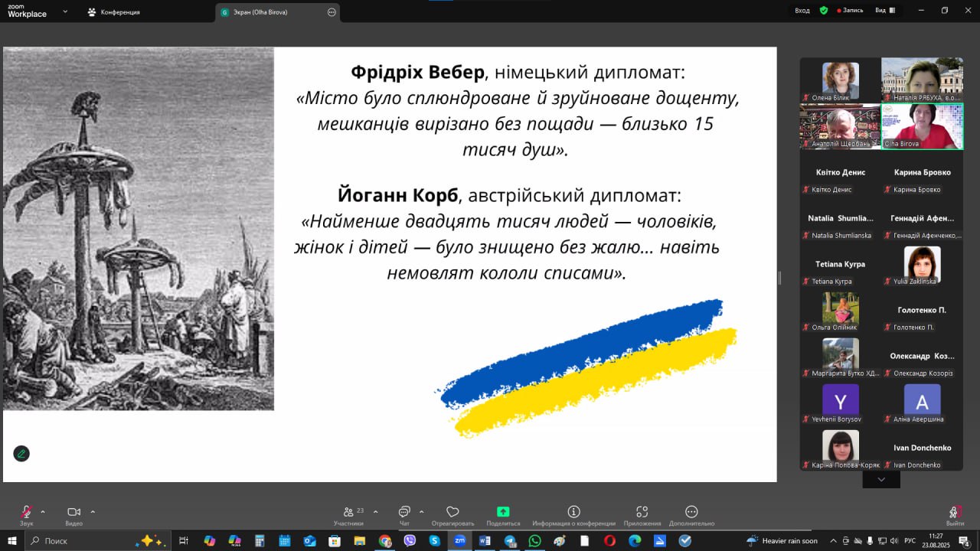Viewport: 980px width, 551px height.
Task: Expand the arrow next to Участники
Action: [375, 511]
